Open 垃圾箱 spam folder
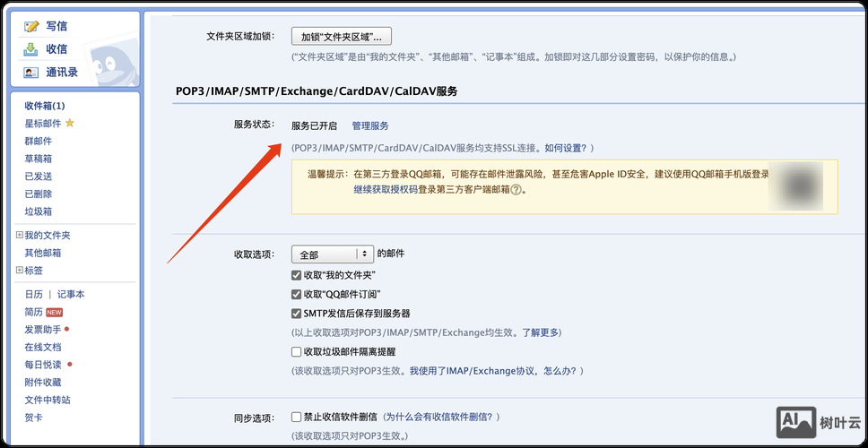Screen dimensions: 868x448 (x=39, y=211)
